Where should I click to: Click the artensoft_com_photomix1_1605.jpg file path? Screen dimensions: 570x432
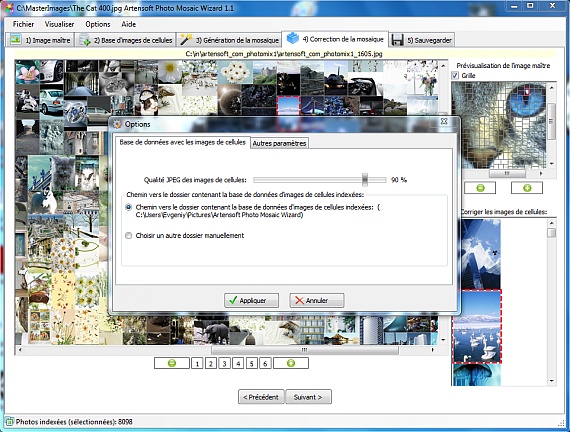(x=284, y=54)
